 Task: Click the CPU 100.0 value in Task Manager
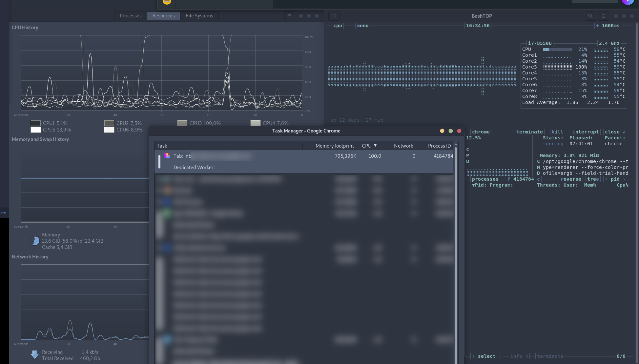point(375,156)
